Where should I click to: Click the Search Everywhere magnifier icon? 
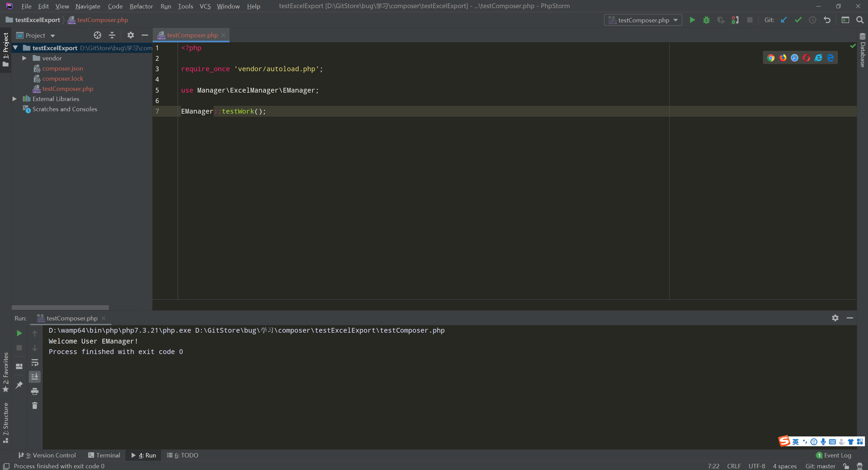860,20
